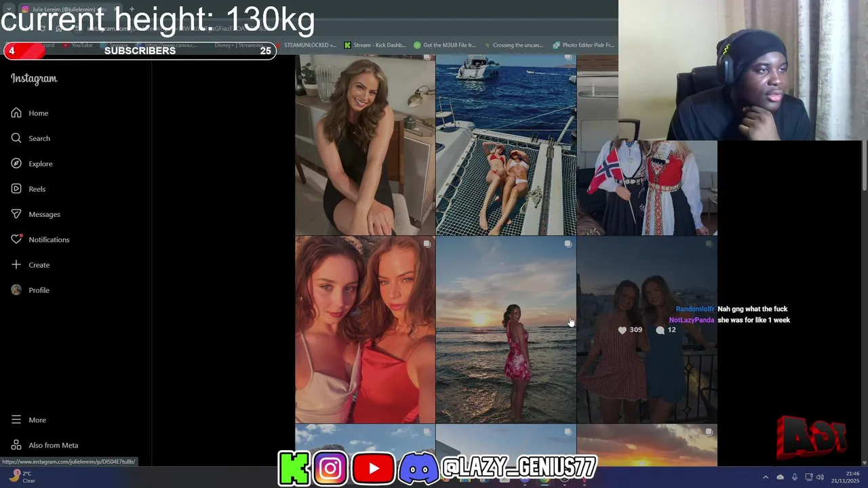The height and width of the screenshot is (488, 868).
Task: Click the microphone tray icon
Action: (x=795, y=477)
